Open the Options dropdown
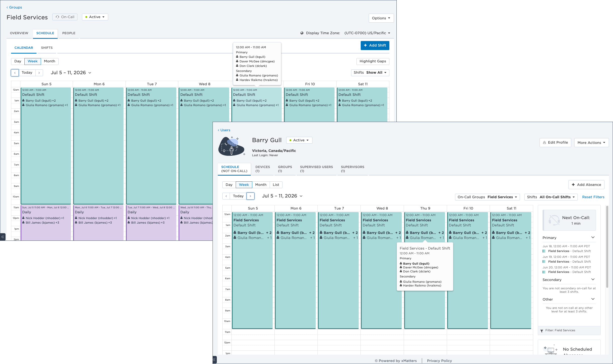The height and width of the screenshot is (364, 613). coord(381,18)
